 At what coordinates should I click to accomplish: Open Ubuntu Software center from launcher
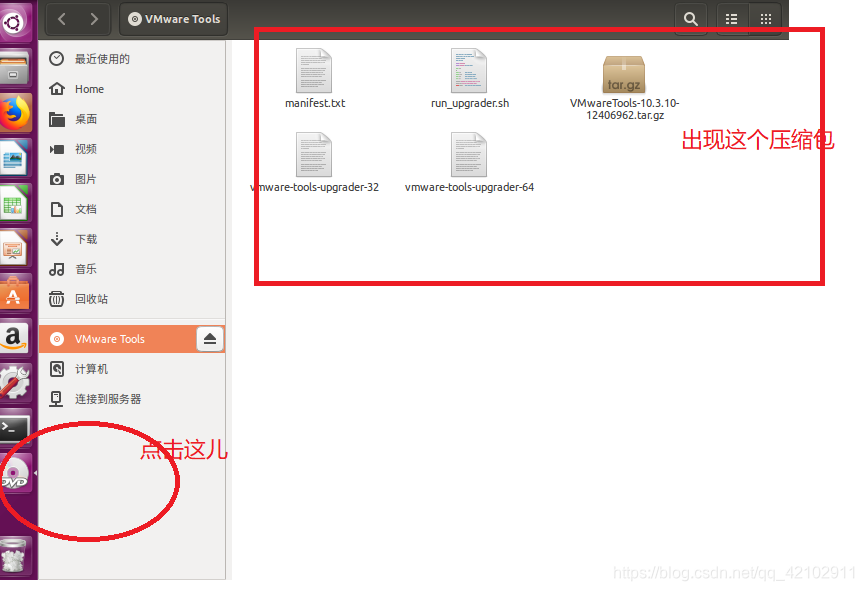15,293
